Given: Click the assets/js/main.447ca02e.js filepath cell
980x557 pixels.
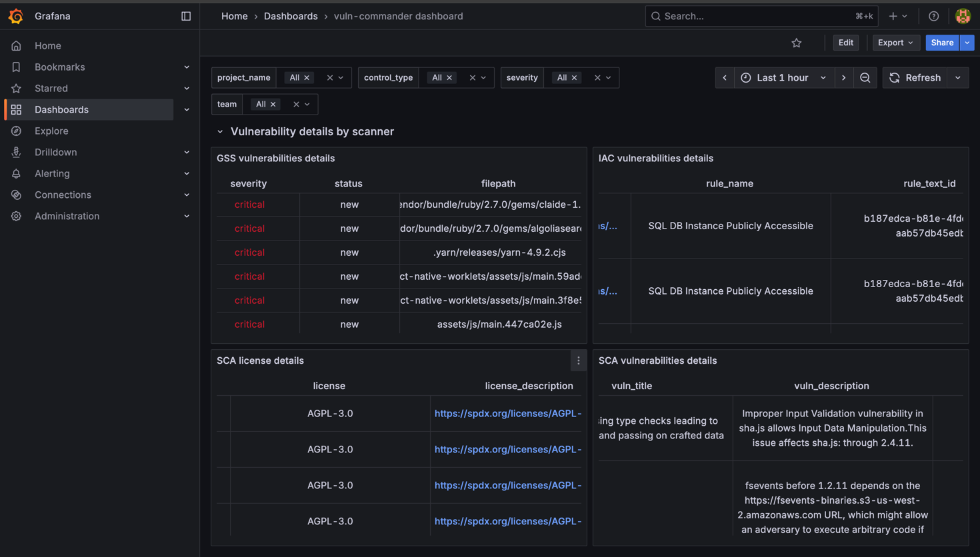Looking at the screenshot, I should point(499,324).
